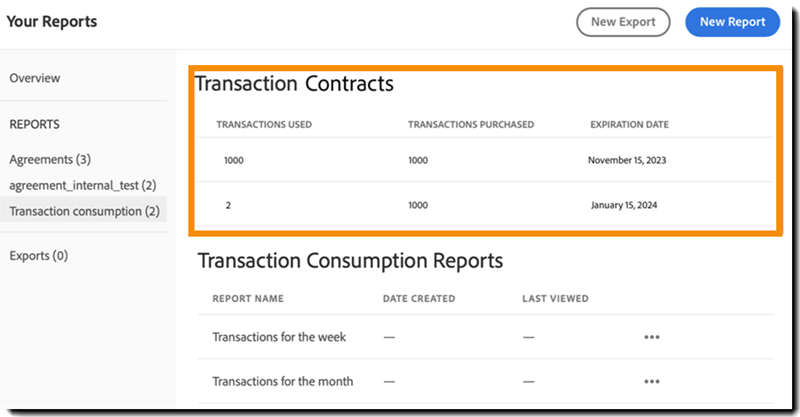Select agreement_internal_test (2) reports
This screenshot has height=417, width=800.
(82, 185)
